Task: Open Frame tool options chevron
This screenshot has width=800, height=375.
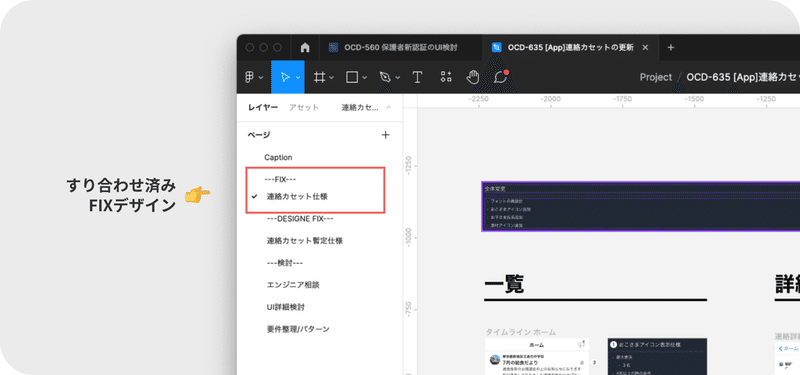Action: tap(332, 78)
